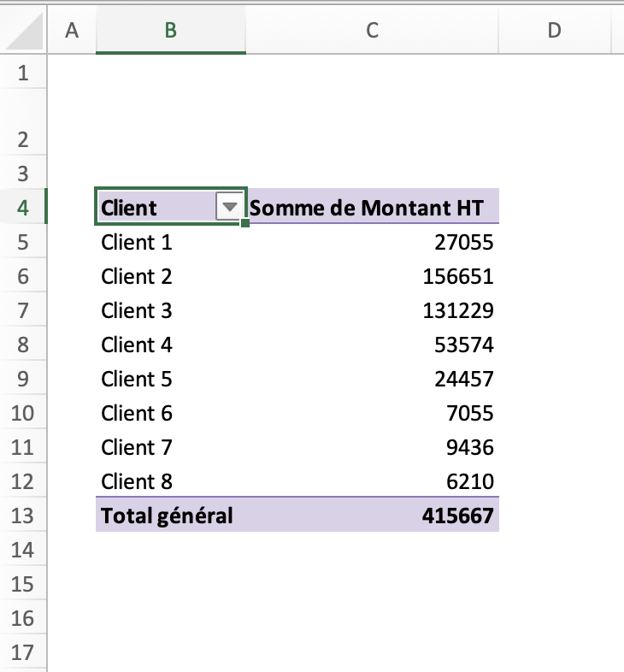Select the 'Client 4' cell
The image size is (624, 672).
(x=171, y=345)
